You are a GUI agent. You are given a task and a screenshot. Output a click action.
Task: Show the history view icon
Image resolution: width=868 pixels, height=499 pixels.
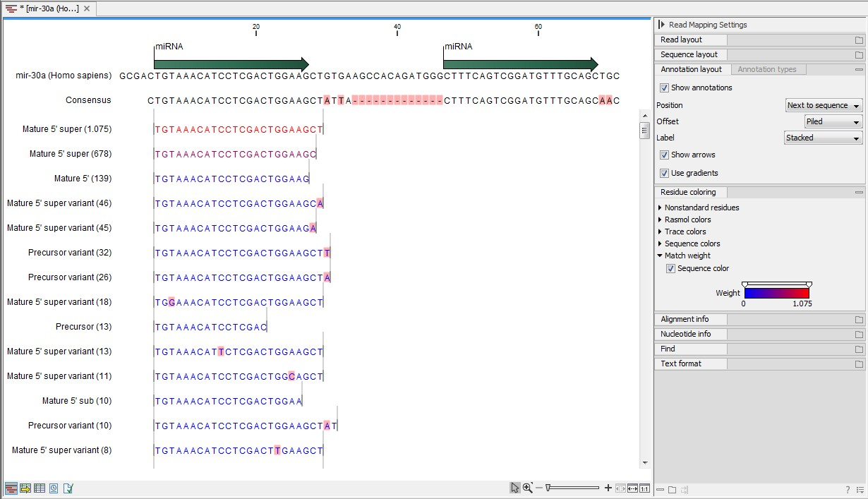click(x=54, y=488)
